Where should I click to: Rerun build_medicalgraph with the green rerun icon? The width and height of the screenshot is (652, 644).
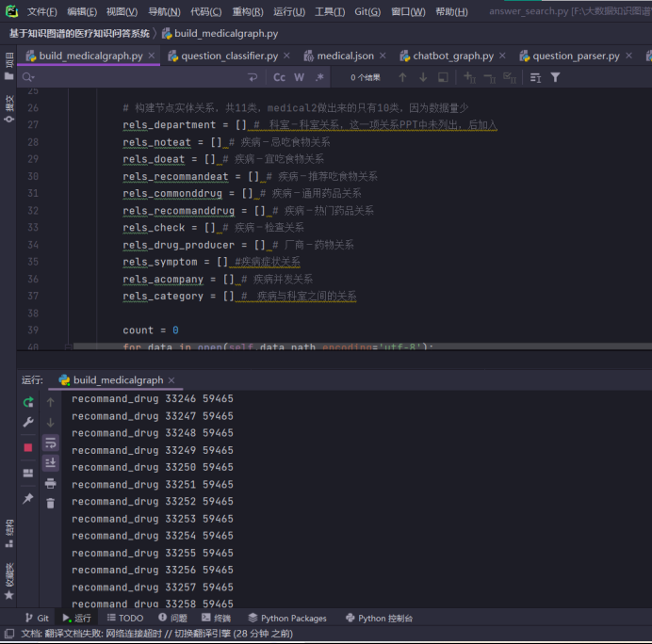click(x=28, y=402)
